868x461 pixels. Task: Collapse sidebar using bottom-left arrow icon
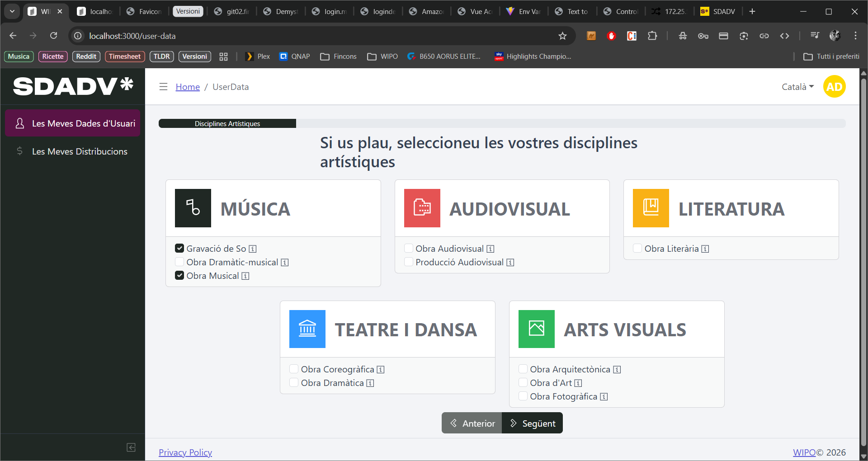click(131, 447)
